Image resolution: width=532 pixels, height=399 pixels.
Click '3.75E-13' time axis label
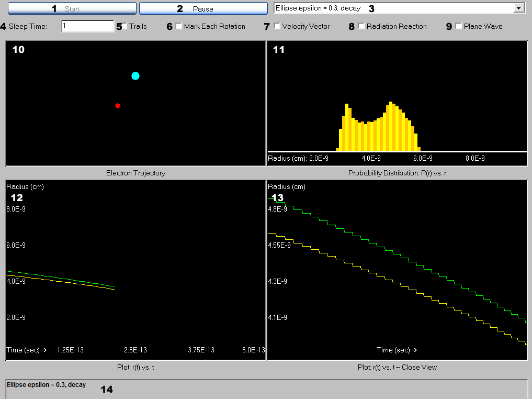(201, 350)
